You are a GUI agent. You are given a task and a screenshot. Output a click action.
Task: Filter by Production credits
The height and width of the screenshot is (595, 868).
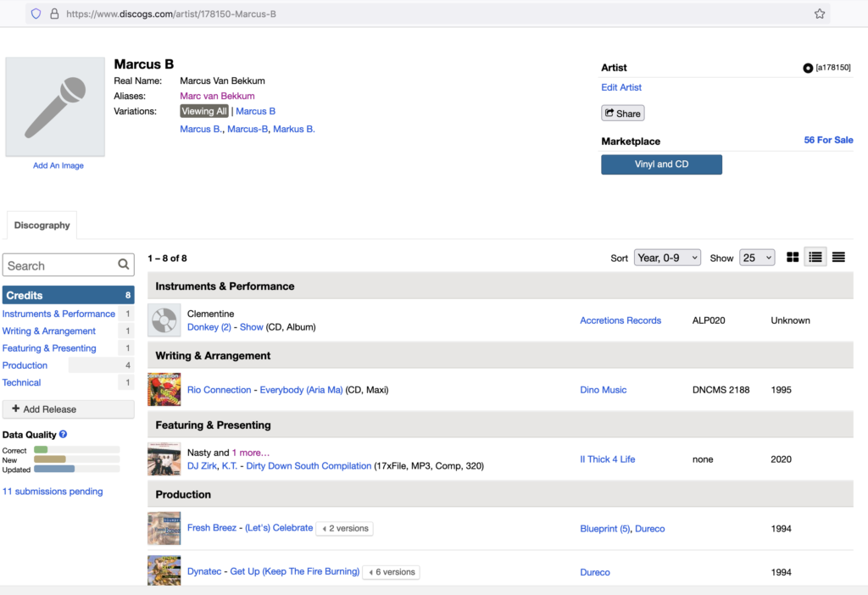point(25,365)
